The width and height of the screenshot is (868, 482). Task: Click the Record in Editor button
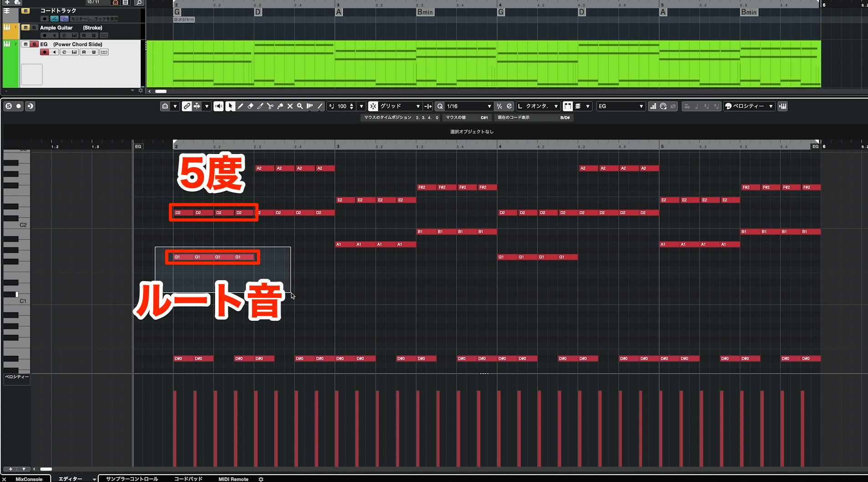[x=19, y=106]
